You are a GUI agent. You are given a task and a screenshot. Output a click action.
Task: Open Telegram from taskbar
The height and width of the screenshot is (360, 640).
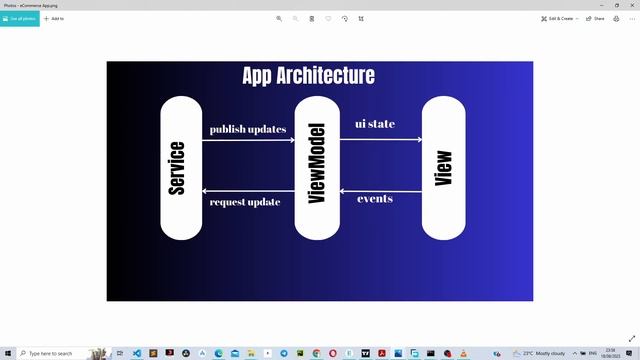pyautogui.click(x=284, y=353)
